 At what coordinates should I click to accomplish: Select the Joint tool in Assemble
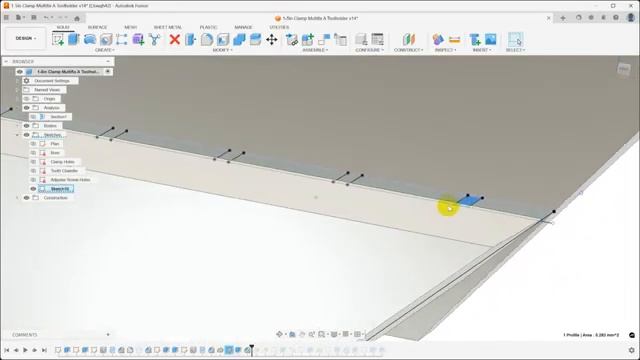click(324, 40)
